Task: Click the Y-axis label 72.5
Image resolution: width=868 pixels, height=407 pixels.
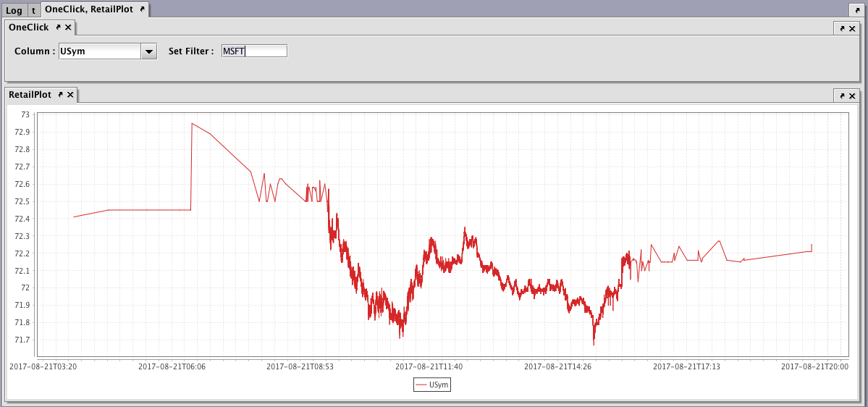Action: click(x=21, y=201)
